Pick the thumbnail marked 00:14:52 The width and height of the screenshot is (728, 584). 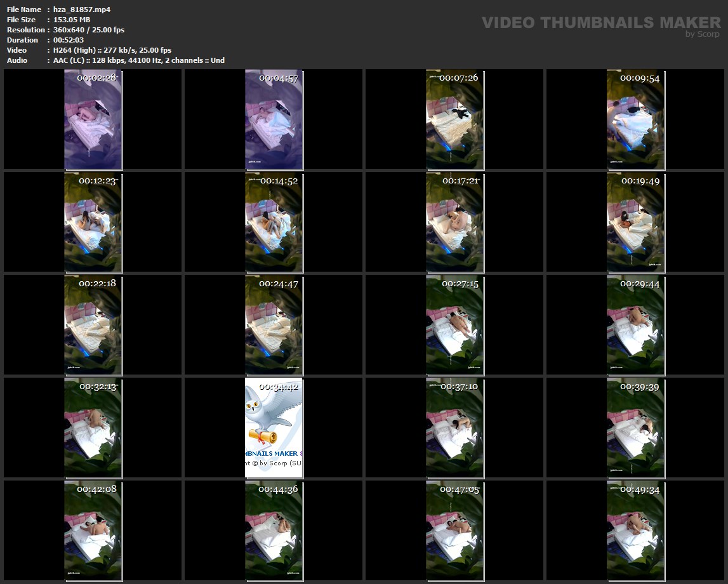274,222
